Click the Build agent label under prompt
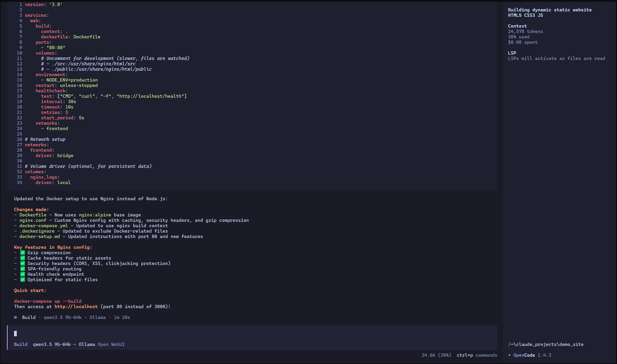 [x=21, y=344]
